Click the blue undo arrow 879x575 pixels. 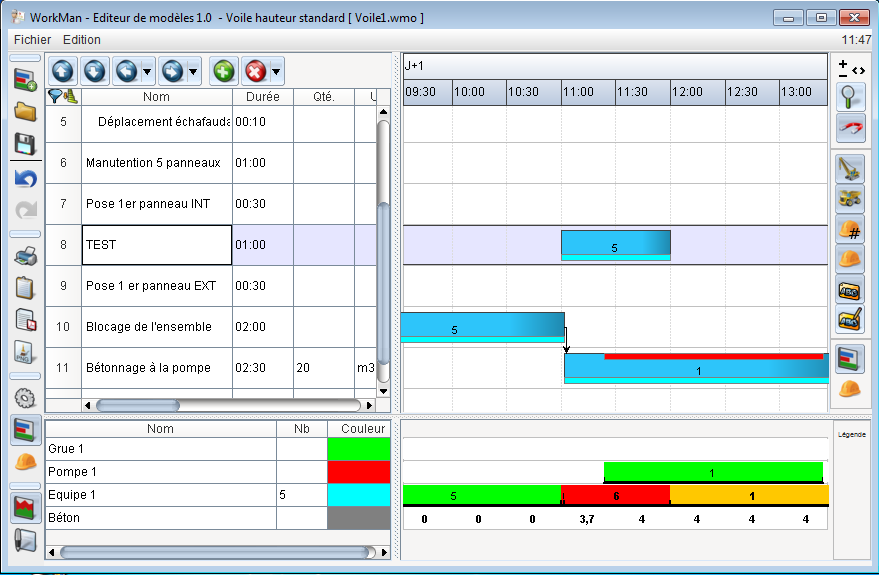pyautogui.click(x=26, y=178)
